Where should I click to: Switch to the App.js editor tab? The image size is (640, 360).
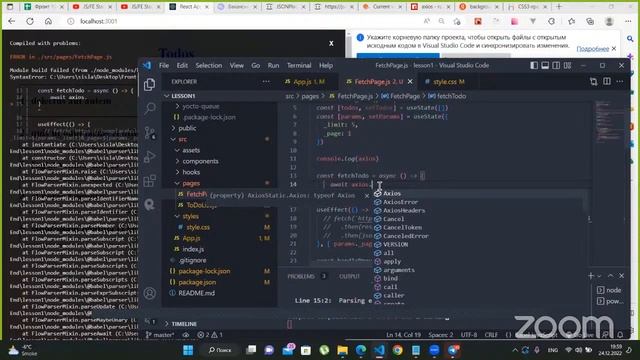(308, 82)
